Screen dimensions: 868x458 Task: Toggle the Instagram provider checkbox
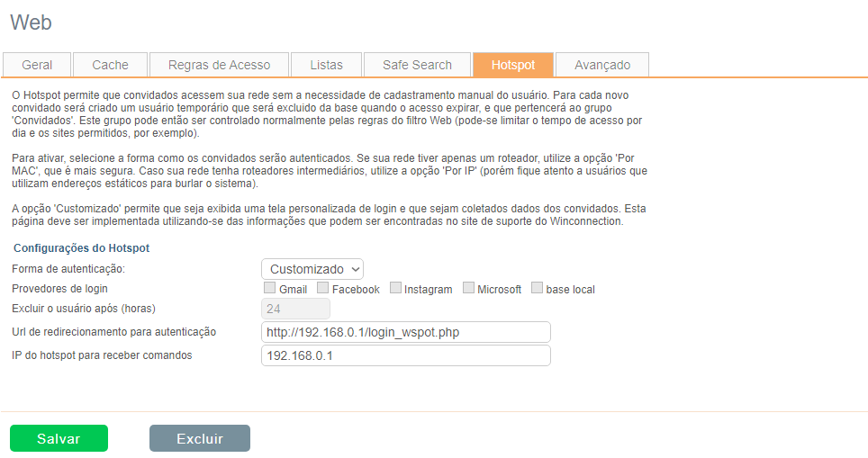click(395, 288)
